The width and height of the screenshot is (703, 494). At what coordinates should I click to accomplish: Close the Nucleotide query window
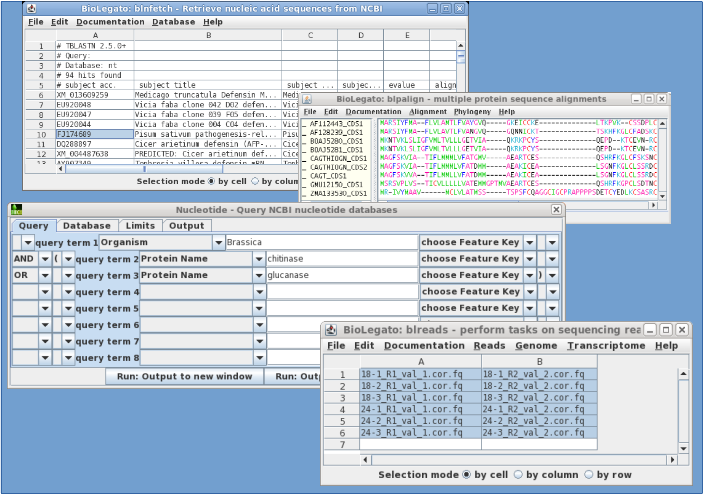[x=557, y=211]
